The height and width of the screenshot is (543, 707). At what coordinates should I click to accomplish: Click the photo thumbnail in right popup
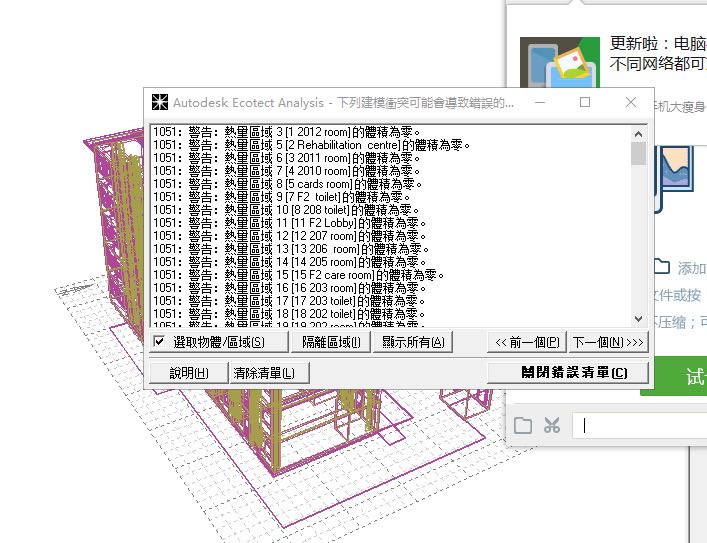click(x=560, y=62)
